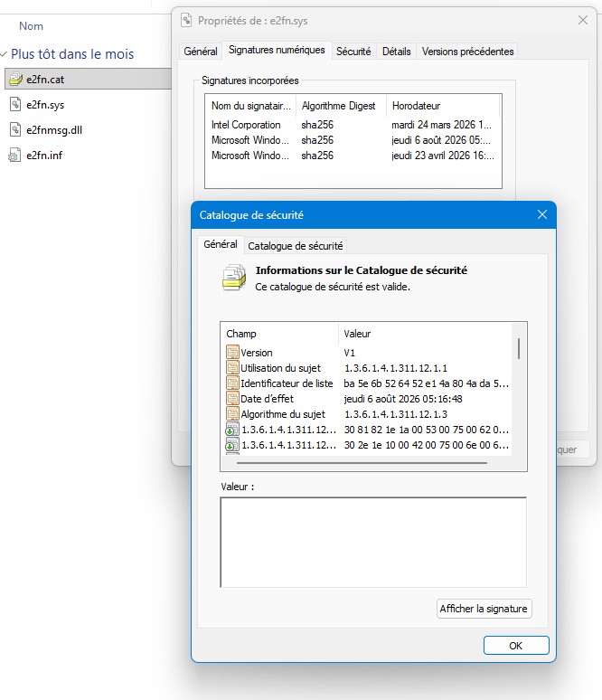This screenshot has width=602, height=700.
Task: Select the e2fnmsg.dll file name
Action: [x=54, y=130]
